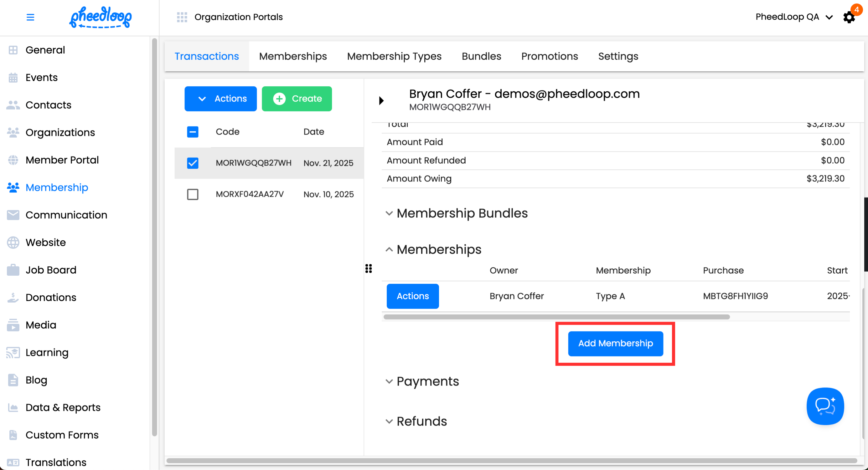The image size is (868, 470).
Task: Open Actions for Bryan Coffer membership
Action: [412, 296]
